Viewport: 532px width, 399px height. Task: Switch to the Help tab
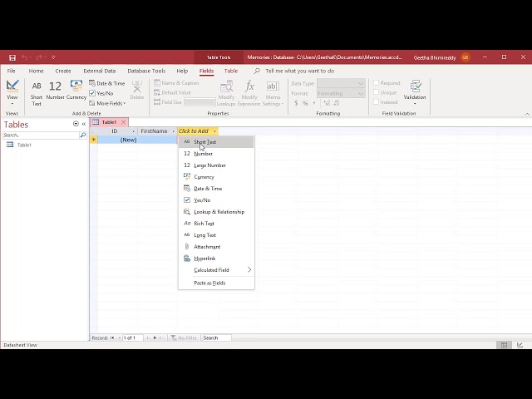tap(182, 71)
